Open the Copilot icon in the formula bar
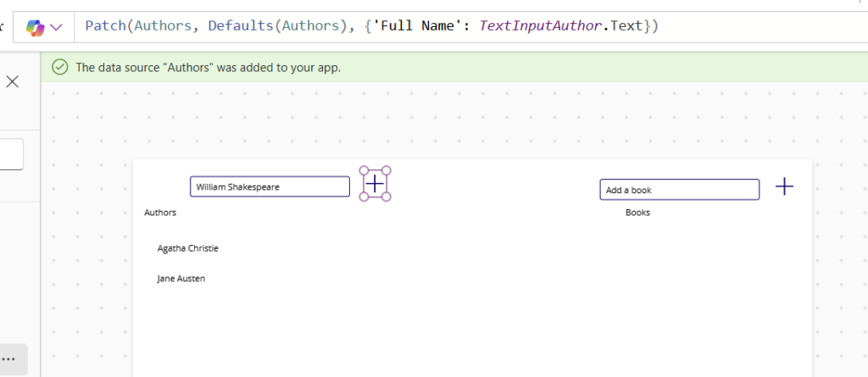Screen dimensions: 868x377 [x=36, y=27]
